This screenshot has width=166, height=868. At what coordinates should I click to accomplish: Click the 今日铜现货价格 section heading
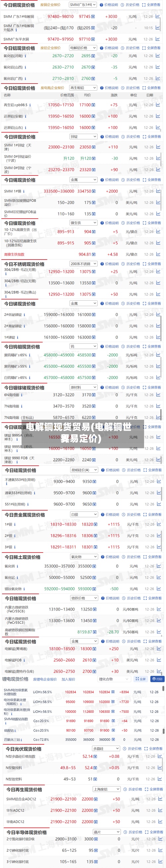[19, 5]
